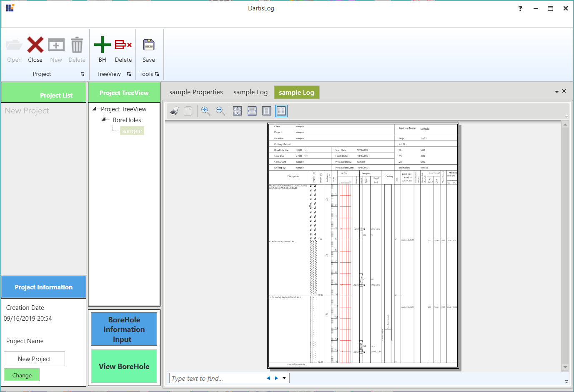Switch to the sample Properties tab
This screenshot has height=392, width=574.
click(196, 92)
